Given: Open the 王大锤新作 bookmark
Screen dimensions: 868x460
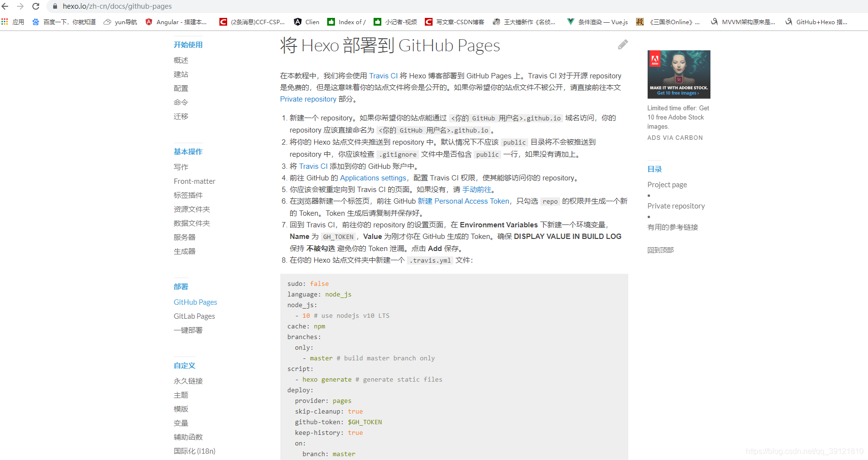Looking at the screenshot, I should pos(524,22).
